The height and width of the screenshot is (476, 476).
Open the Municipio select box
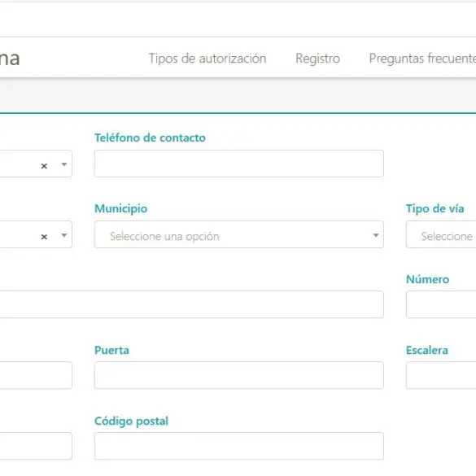239,234
